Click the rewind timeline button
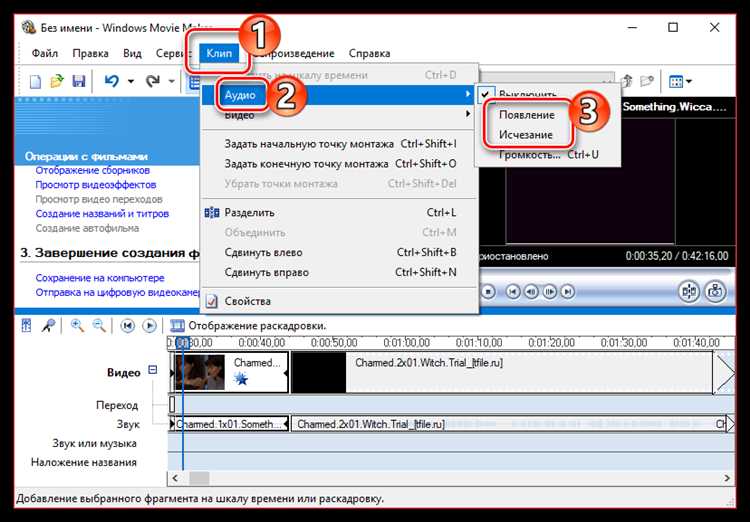 (x=127, y=326)
